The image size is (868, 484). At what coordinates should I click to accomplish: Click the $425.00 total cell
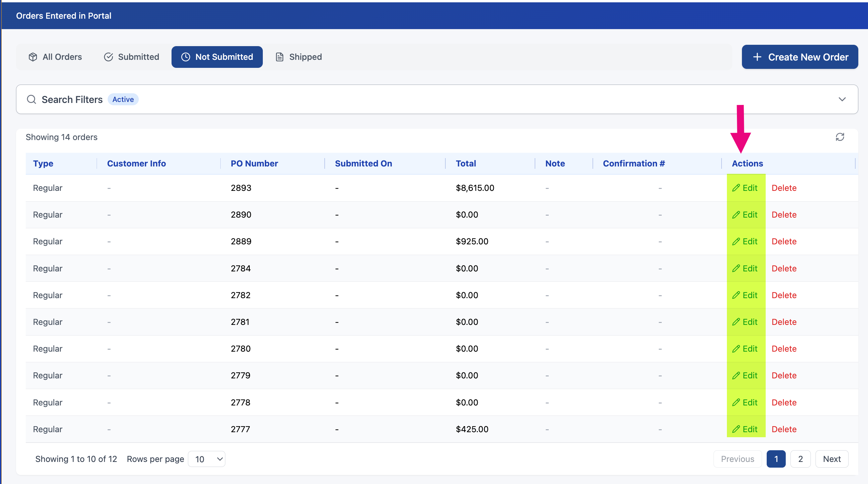point(472,429)
